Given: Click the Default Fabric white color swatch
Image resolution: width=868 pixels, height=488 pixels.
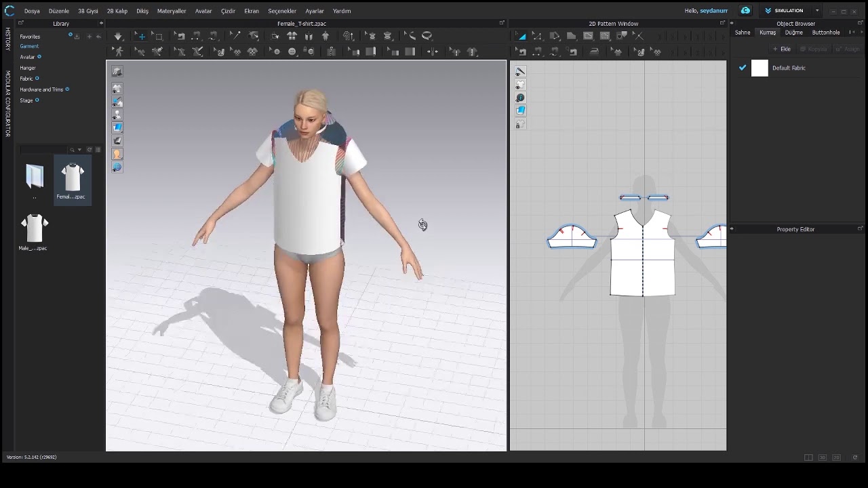Looking at the screenshot, I should (x=759, y=68).
